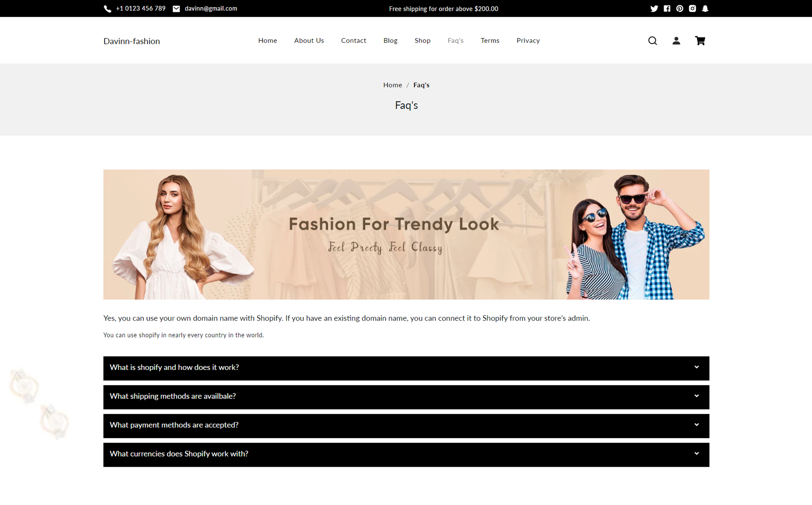Image resolution: width=812 pixels, height=505 pixels.
Task: Open the Snapchat social icon
Action: point(705,9)
